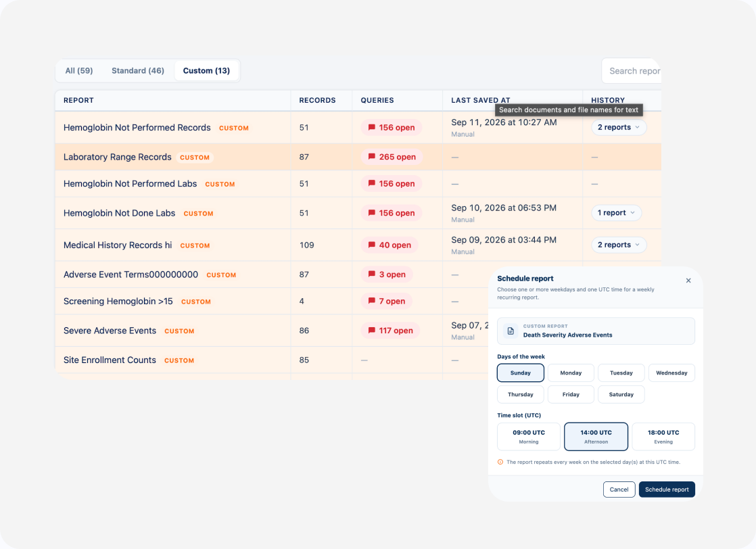
Task: Toggle Thursday in days of the week
Action: pos(520,394)
